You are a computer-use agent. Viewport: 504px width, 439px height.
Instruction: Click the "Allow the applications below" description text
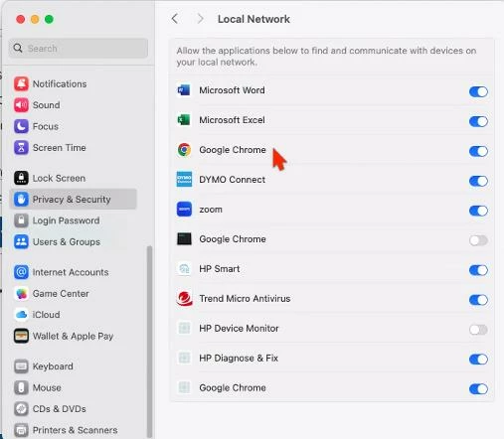(326, 57)
